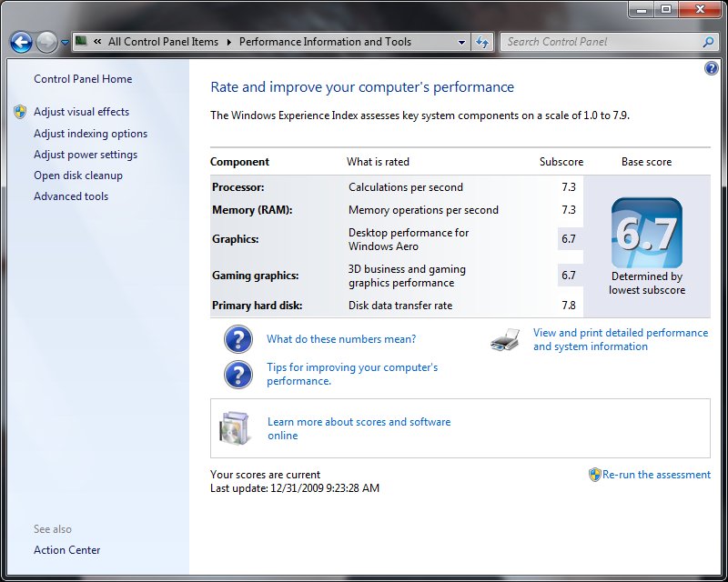This screenshot has height=582, width=728.
Task: Close the Control Panel window
Action: pyautogui.click(x=700, y=9)
